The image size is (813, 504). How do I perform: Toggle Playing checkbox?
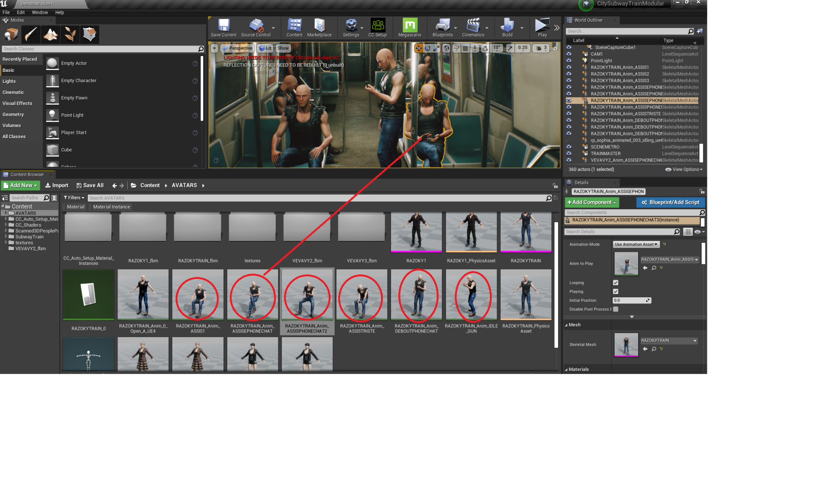tap(615, 292)
